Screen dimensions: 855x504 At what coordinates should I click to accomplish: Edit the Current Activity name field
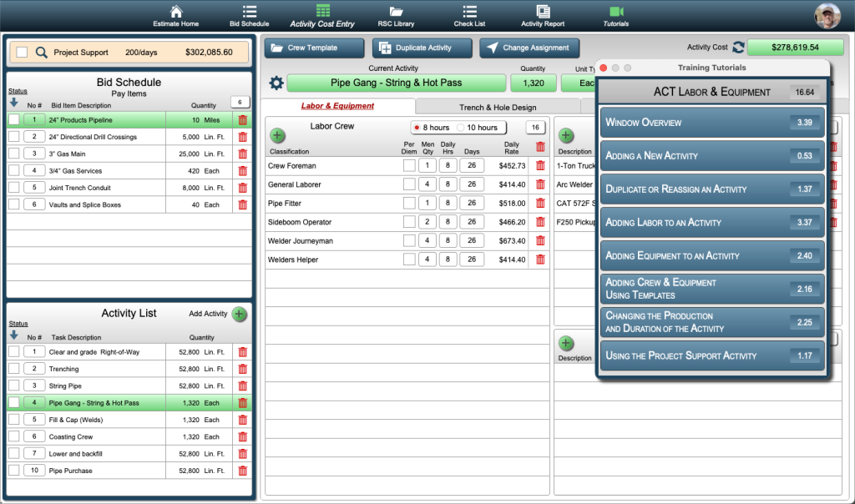click(x=397, y=83)
